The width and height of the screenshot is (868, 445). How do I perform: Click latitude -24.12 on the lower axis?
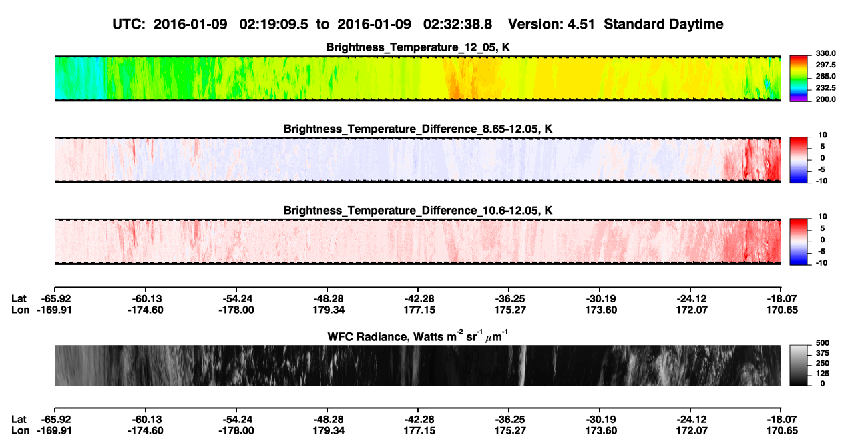[690, 420]
